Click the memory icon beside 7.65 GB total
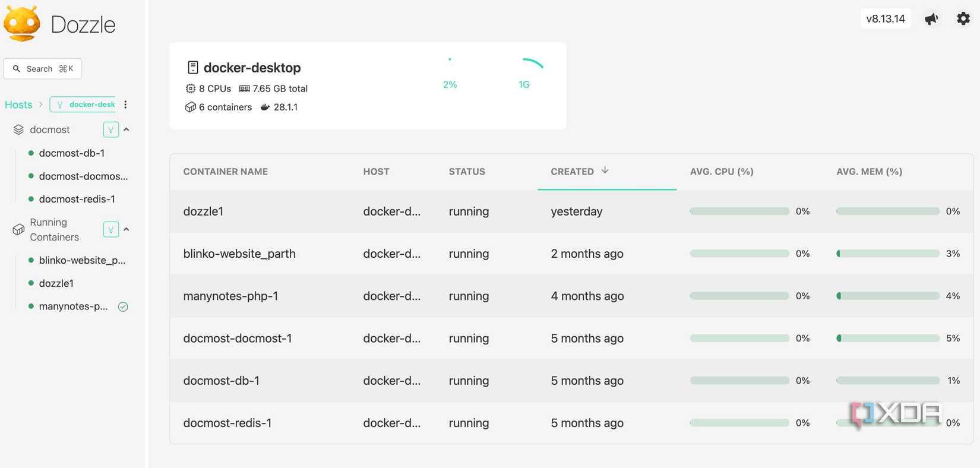 [x=245, y=88]
